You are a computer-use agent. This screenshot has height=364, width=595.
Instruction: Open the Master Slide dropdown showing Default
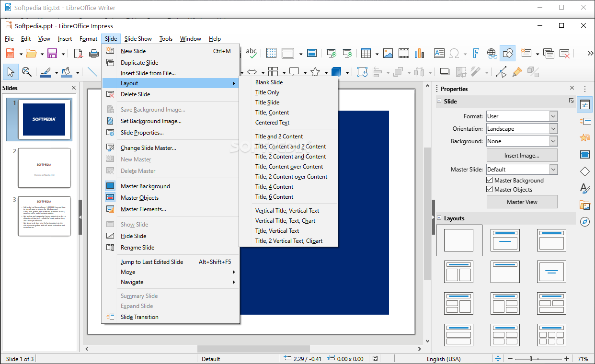522,169
